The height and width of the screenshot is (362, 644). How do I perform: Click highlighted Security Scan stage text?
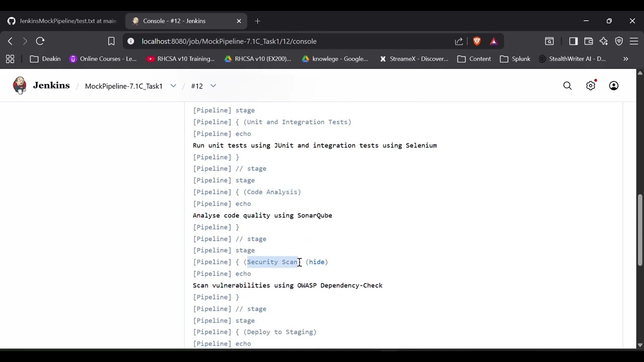(272, 262)
